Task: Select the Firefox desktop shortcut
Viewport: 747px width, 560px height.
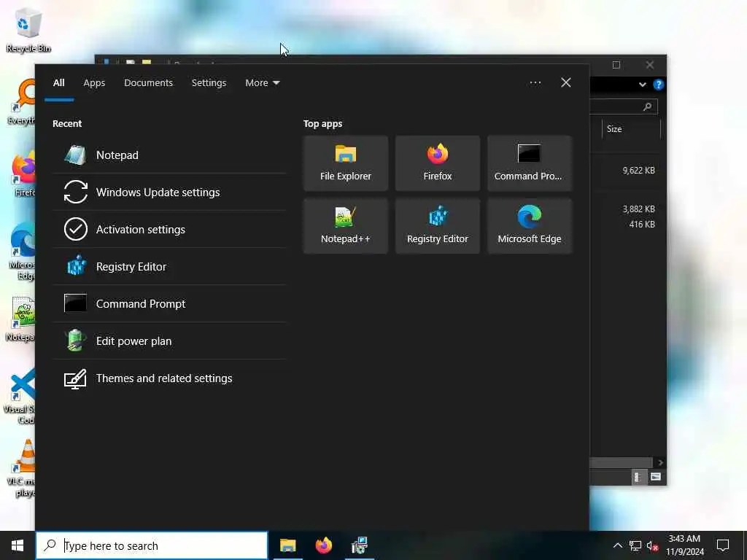Action: pyautogui.click(x=23, y=174)
